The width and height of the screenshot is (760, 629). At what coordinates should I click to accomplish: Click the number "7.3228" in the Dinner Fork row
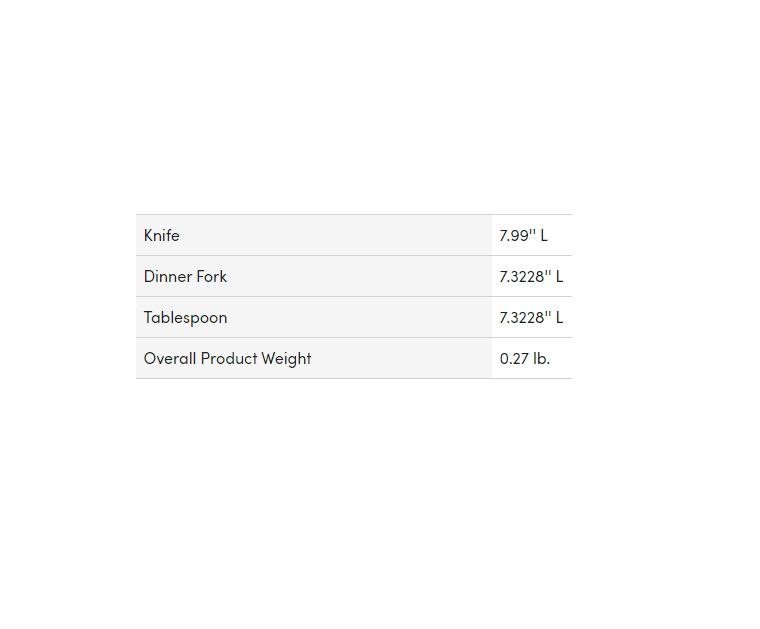(522, 277)
